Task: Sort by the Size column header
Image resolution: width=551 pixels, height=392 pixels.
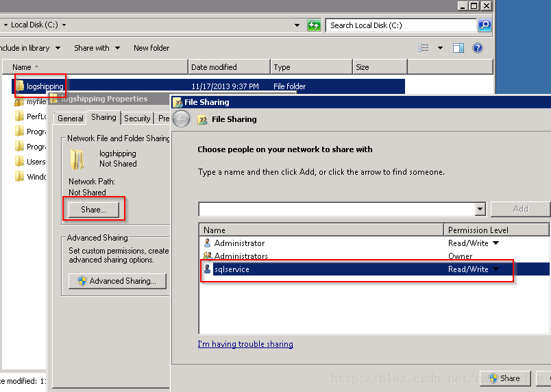Action: pos(380,67)
